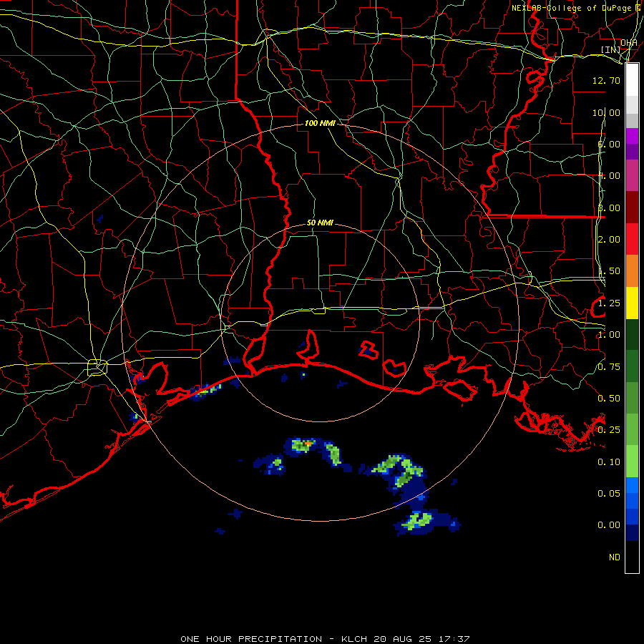
Task: Pick the black ND swatch closing the color bar
Action: pos(632,557)
